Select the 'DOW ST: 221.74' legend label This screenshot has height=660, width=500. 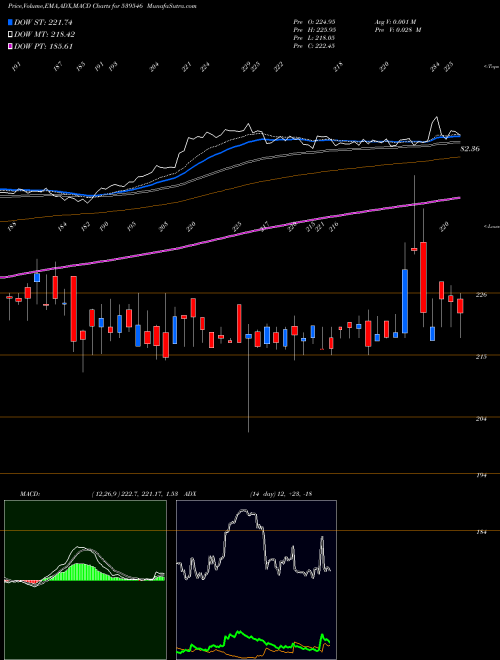click(43, 22)
